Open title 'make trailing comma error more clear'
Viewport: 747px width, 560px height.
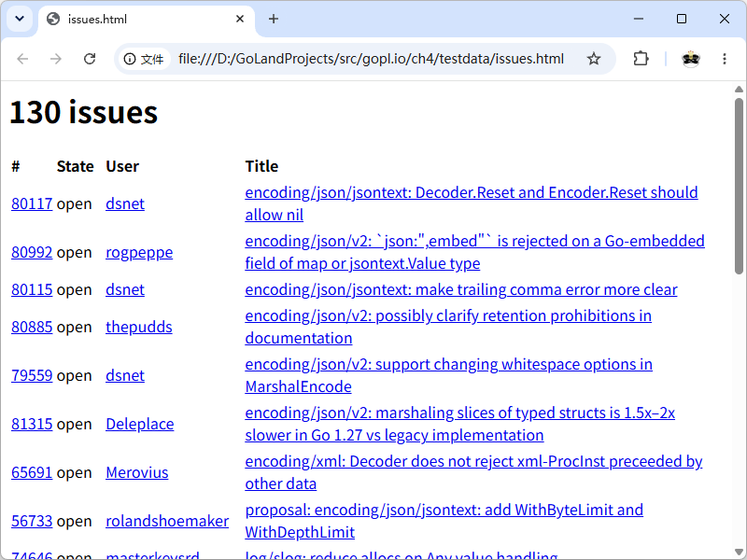click(x=461, y=289)
